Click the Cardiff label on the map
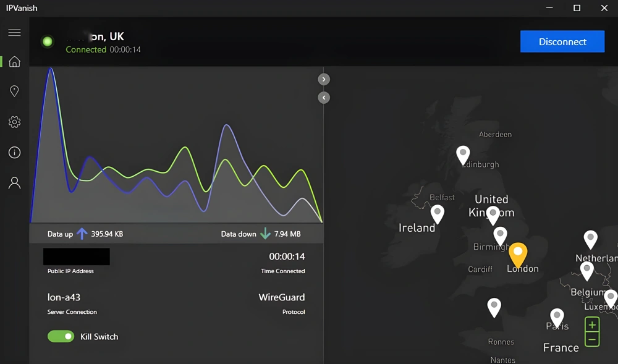This screenshot has height=364, width=618. click(480, 269)
